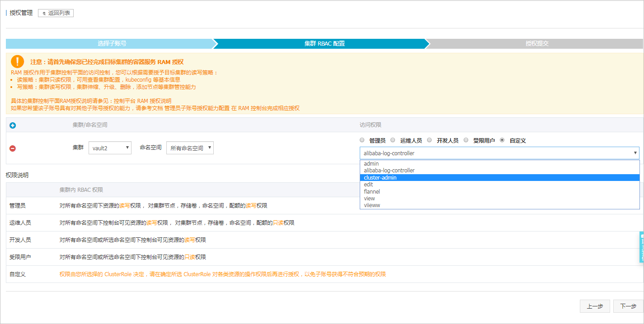644x324 pixels.
Task: Click the 集群内 RBAC 权限 table header
Action: [81, 190]
